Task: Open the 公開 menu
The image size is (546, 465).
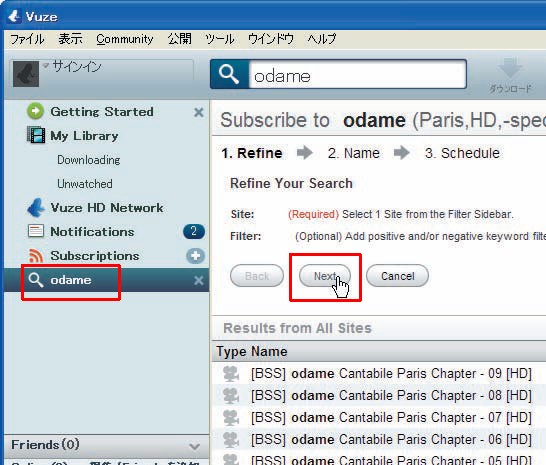Action: click(179, 39)
